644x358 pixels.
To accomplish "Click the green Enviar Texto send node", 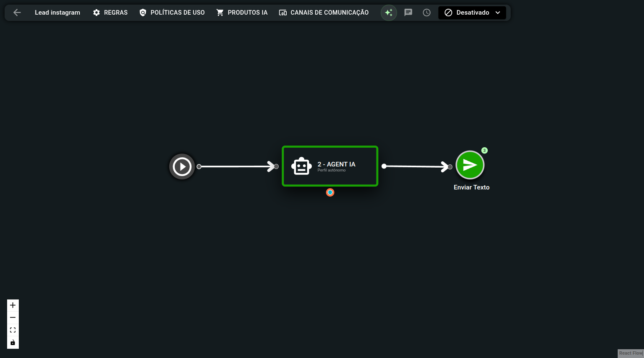I will click(470, 165).
